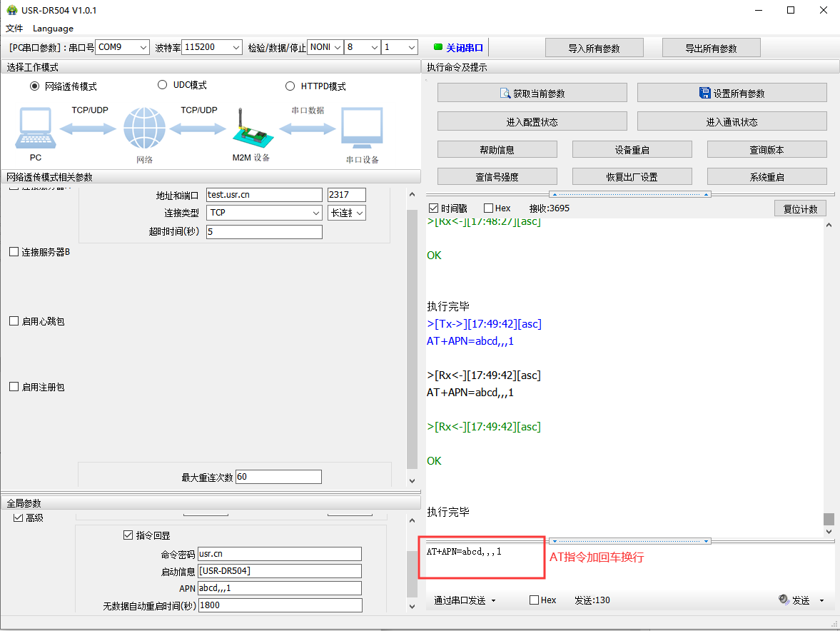This screenshot has height=631, width=840.
Task: Click the serial device monitor icon
Action: click(x=362, y=128)
